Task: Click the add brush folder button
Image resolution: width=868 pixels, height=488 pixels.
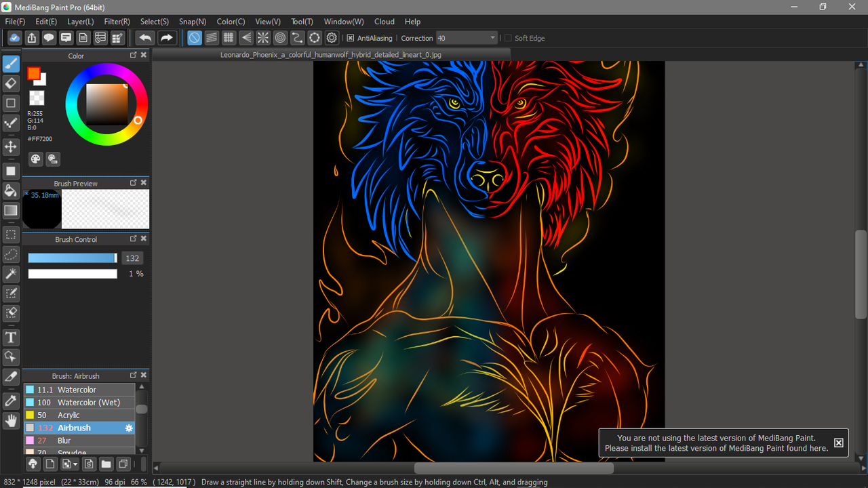Action: coord(106,464)
